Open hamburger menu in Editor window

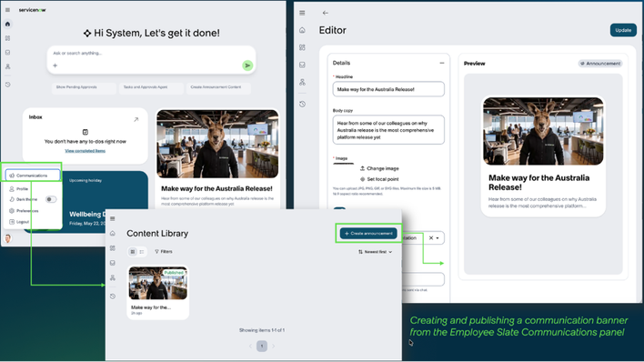302,13
